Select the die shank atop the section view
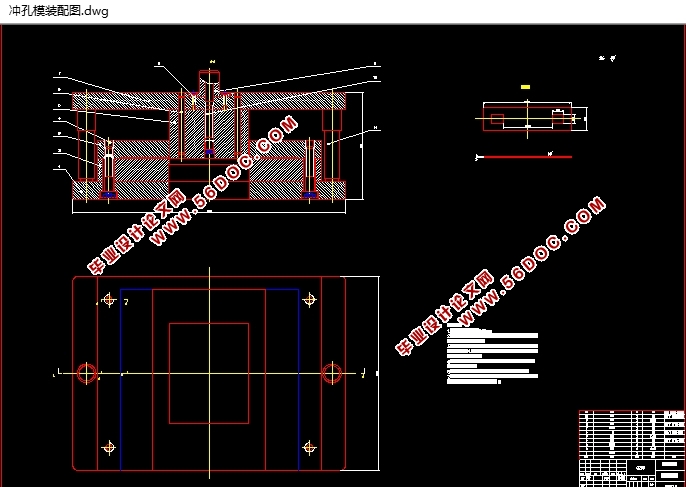The width and height of the screenshot is (686, 487). 208,80
